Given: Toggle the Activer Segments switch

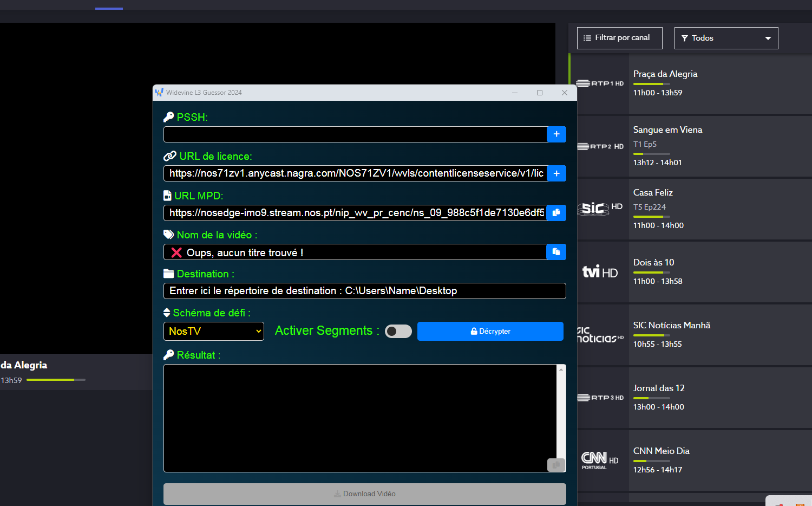Looking at the screenshot, I should (x=398, y=331).
